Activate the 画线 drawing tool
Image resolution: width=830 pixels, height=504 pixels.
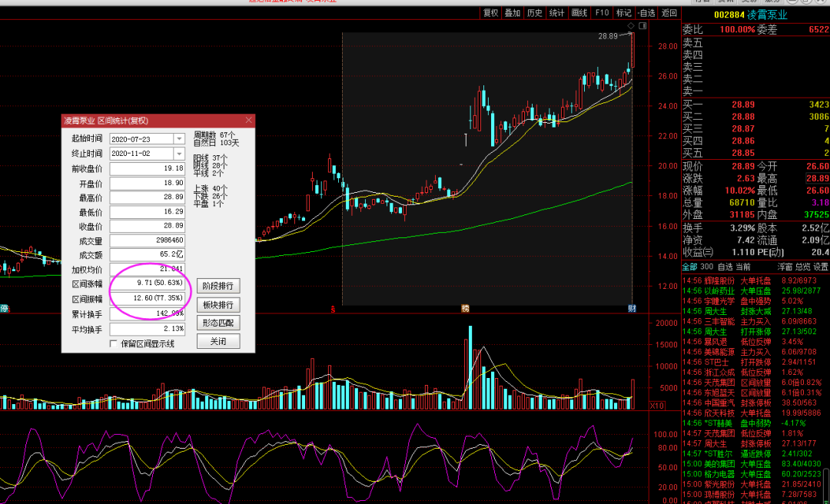click(579, 13)
